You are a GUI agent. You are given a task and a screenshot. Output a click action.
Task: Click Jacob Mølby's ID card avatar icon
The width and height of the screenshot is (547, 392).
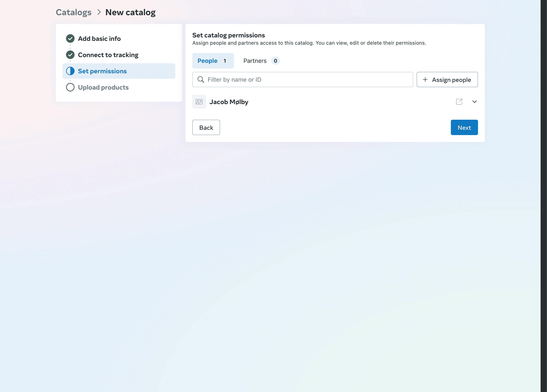click(199, 102)
